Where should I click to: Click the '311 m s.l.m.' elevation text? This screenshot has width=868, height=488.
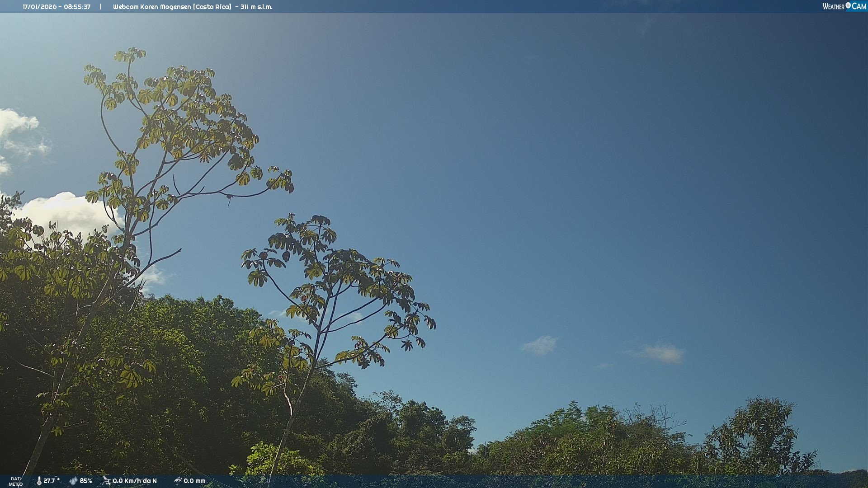256,7
